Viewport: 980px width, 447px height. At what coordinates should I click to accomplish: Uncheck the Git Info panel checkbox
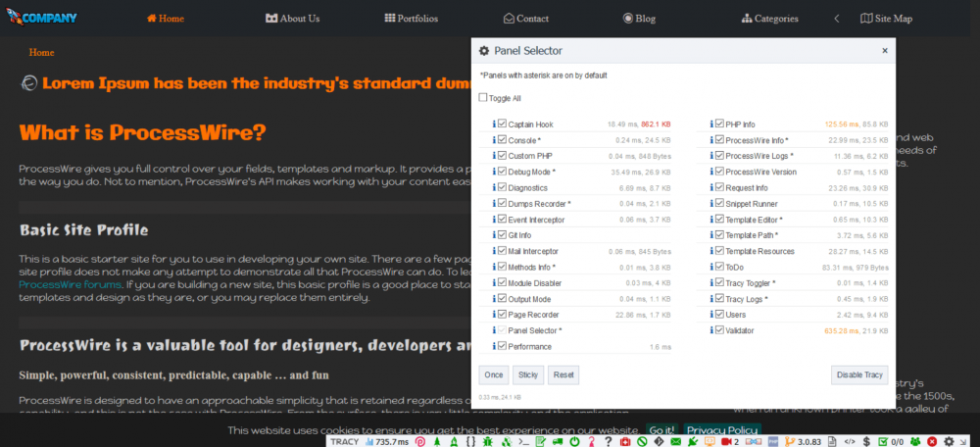coord(503,235)
